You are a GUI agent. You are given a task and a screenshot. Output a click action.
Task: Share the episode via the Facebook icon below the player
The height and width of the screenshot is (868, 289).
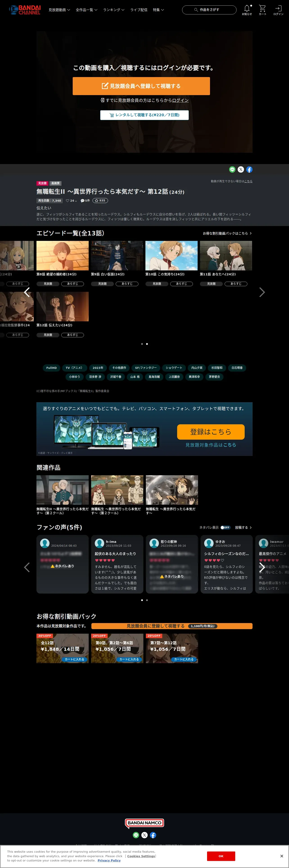pos(249,169)
